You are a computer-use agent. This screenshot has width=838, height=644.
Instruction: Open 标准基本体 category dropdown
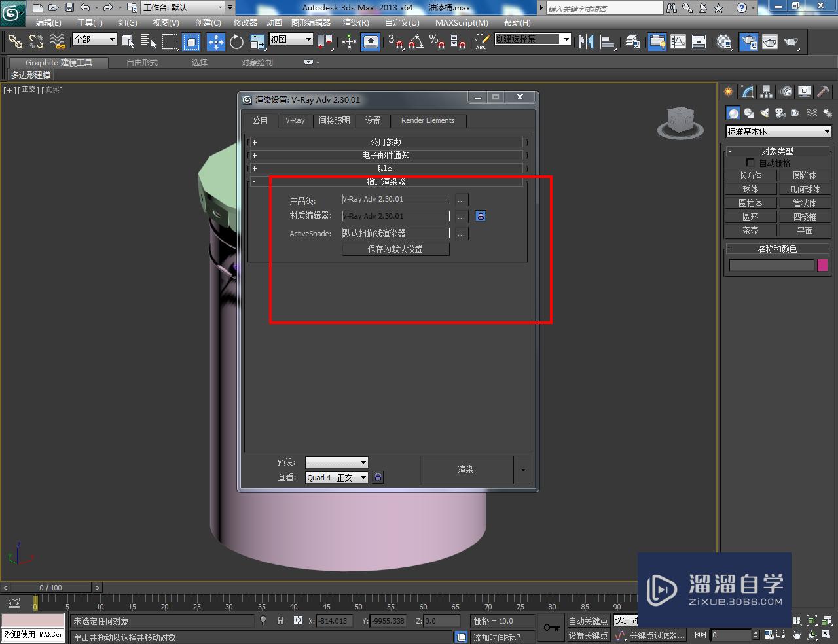pyautogui.click(x=778, y=132)
